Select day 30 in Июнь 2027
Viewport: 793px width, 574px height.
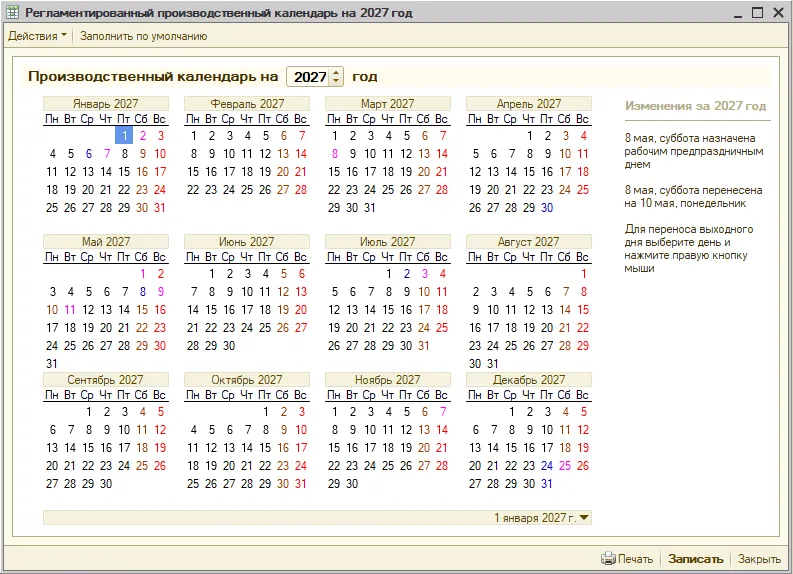(x=229, y=346)
